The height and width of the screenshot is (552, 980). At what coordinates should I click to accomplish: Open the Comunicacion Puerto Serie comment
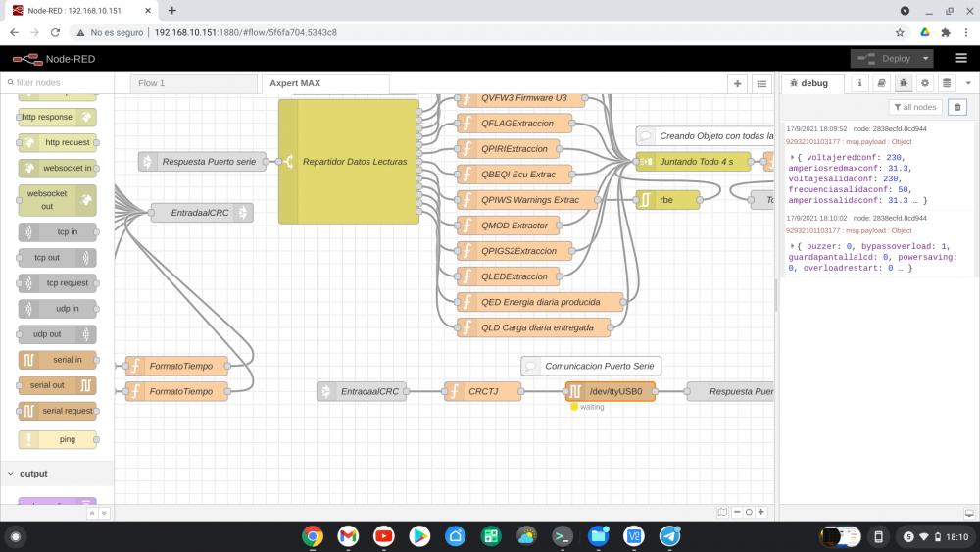[591, 366]
